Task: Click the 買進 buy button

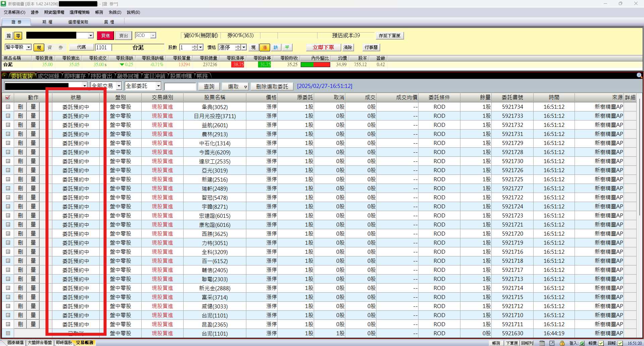Action: point(105,36)
